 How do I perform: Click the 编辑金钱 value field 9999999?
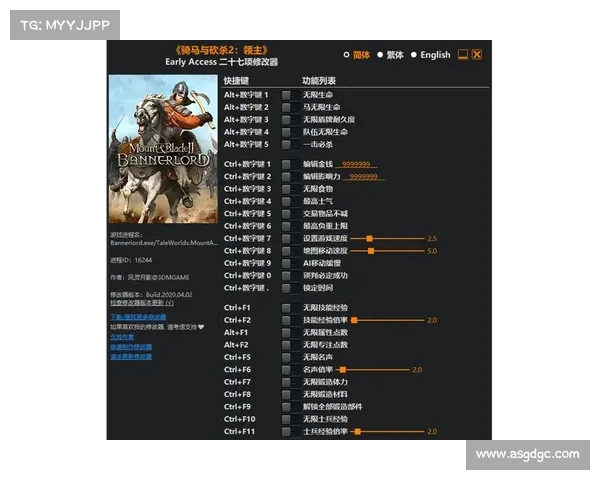pos(356,164)
